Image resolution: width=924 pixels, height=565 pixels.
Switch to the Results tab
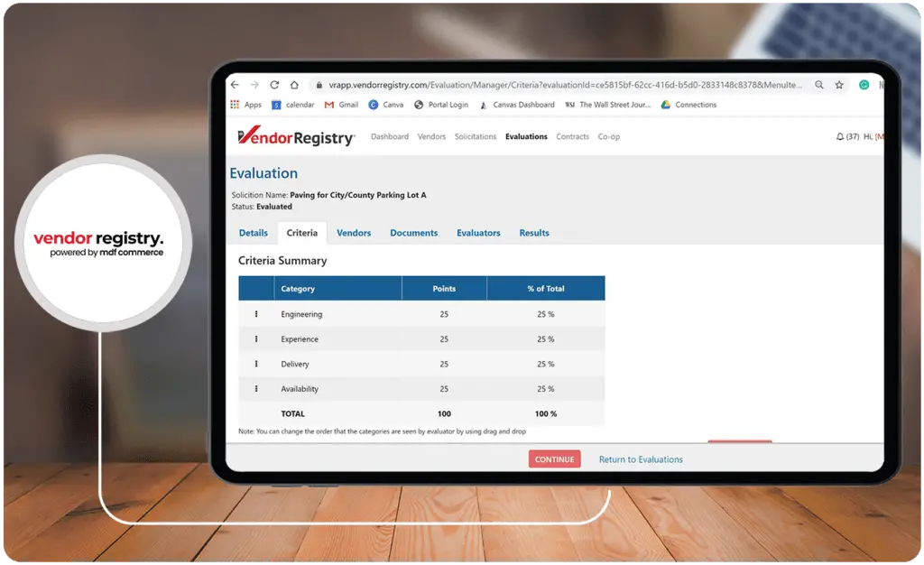(x=534, y=233)
